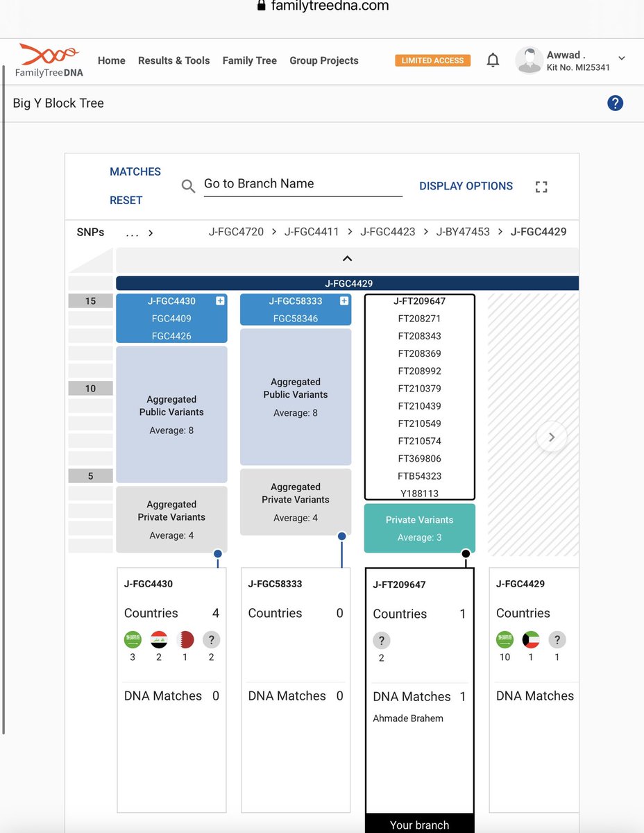Click J-FGC4429 breadcrumb
Image resolution: width=644 pixels, height=833 pixels.
click(539, 232)
